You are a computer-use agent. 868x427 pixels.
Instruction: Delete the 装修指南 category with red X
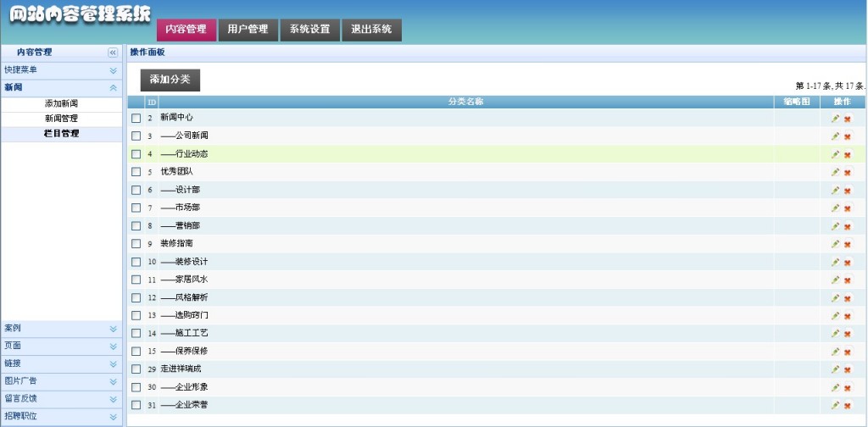[848, 244]
